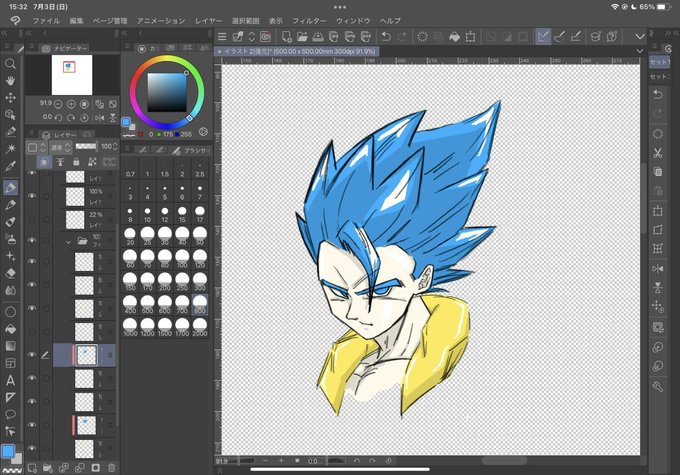The image size is (680, 475).
Task: Select the Auto select magic wand tool
Action: pos(10,148)
